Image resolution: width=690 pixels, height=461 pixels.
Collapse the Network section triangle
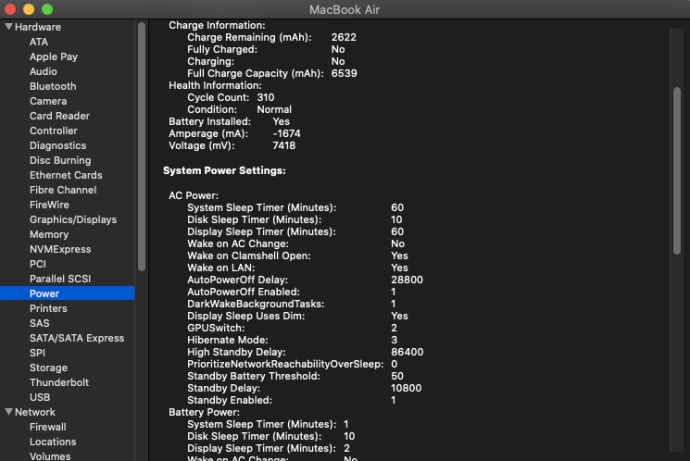8,412
